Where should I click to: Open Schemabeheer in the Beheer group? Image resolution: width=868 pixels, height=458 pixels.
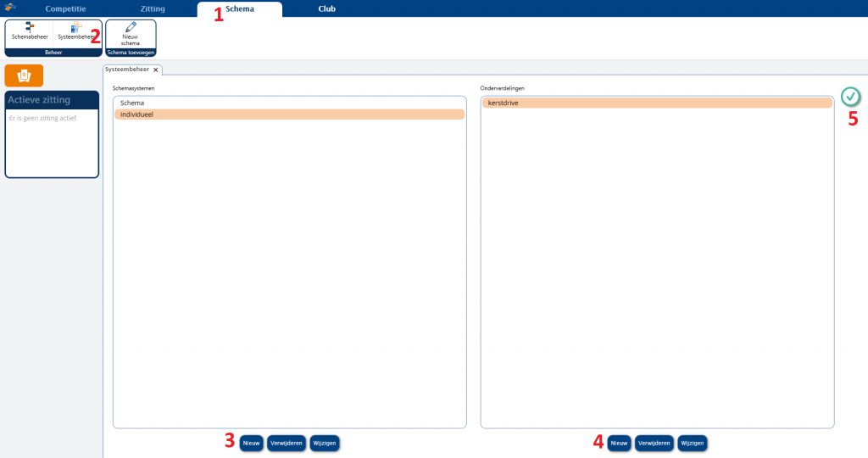pos(30,33)
